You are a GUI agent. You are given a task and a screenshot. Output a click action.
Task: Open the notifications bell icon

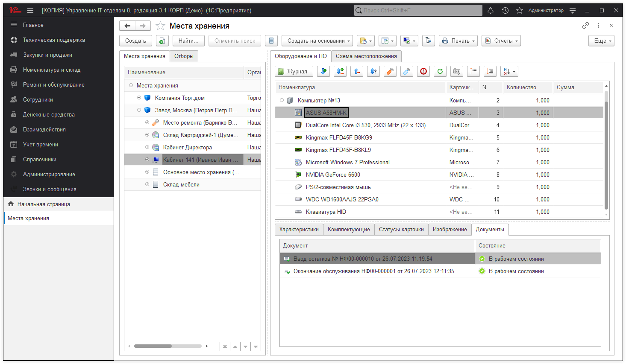click(x=491, y=10)
